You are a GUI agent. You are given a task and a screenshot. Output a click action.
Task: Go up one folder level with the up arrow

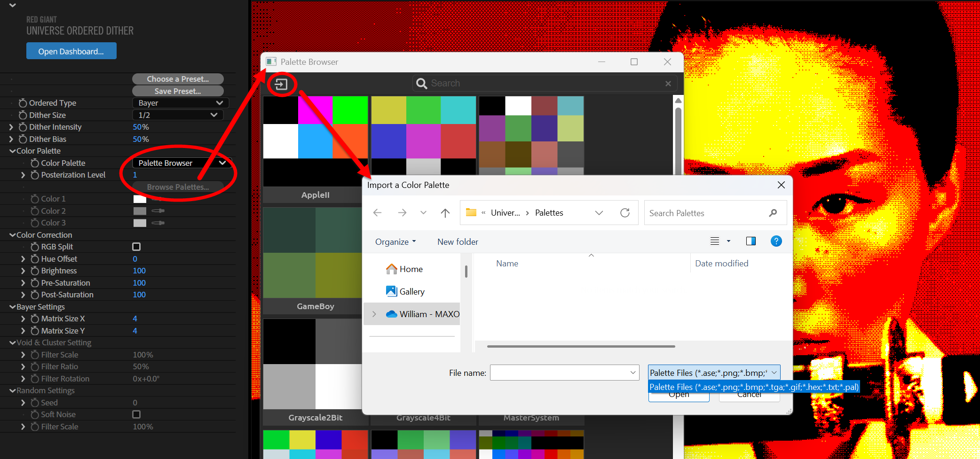coord(445,213)
